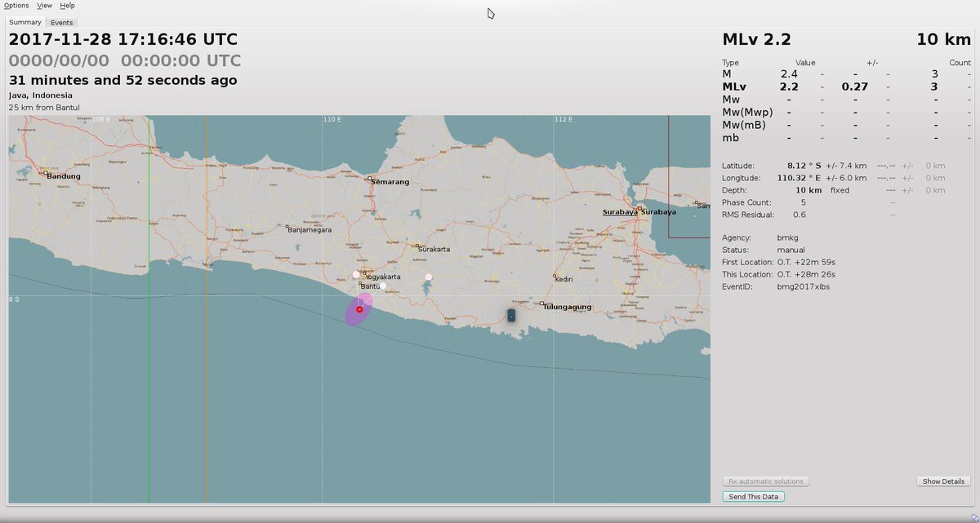Click the Bandung city label on map
The width and height of the screenshot is (980, 523).
tap(64, 176)
